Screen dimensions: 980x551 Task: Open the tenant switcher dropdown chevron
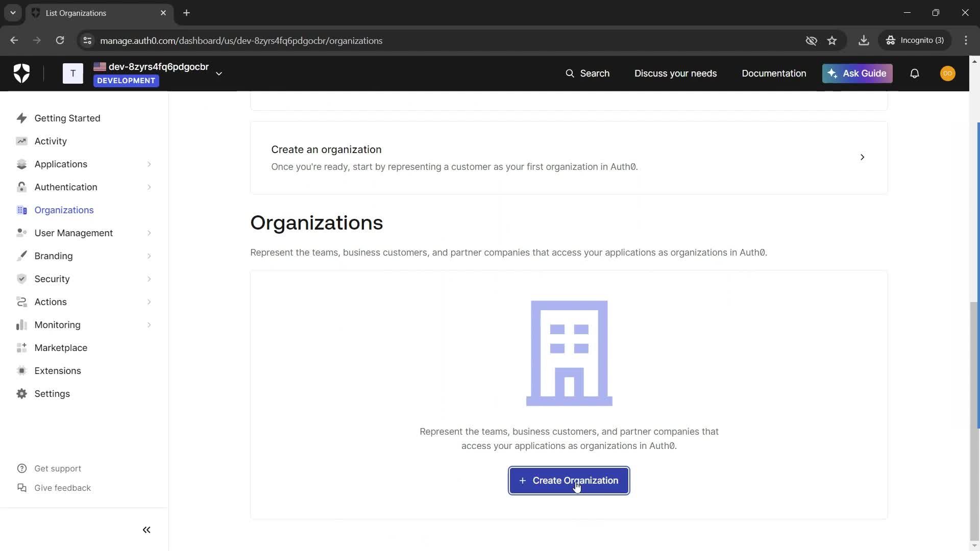click(x=219, y=73)
